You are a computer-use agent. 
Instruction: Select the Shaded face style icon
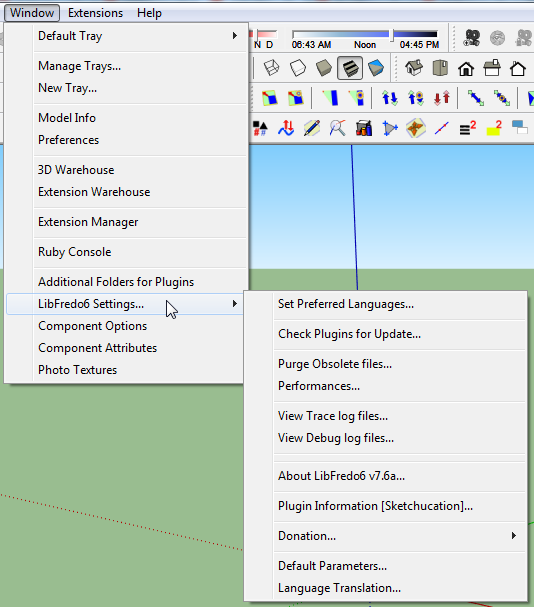click(324, 68)
